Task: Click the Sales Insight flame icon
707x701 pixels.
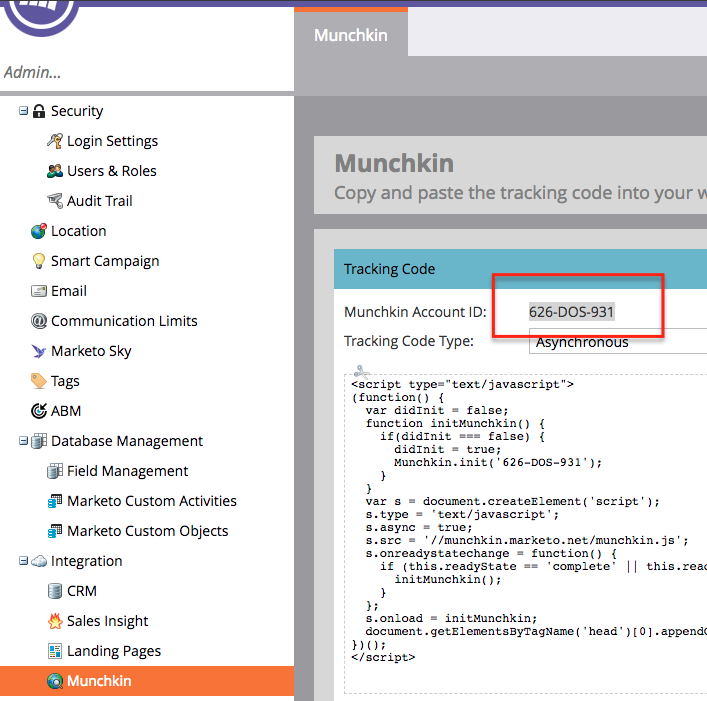Action: coord(55,621)
